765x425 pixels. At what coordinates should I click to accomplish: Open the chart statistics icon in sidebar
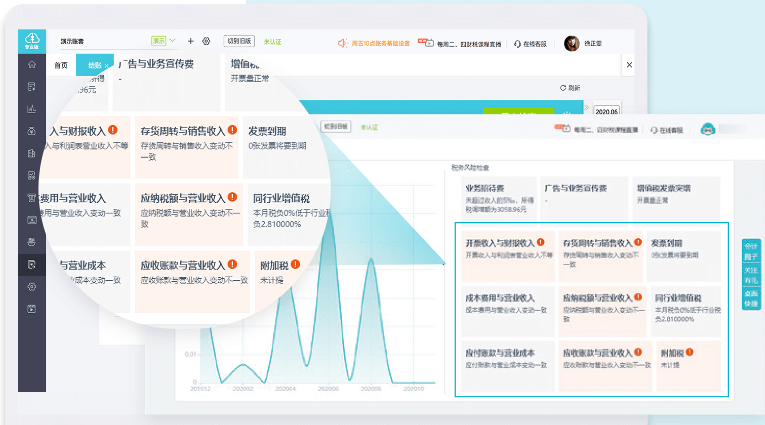click(x=32, y=108)
